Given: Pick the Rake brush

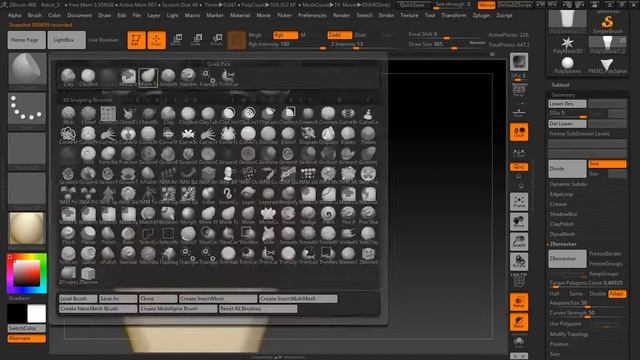Looking at the screenshot, I should [128, 235].
